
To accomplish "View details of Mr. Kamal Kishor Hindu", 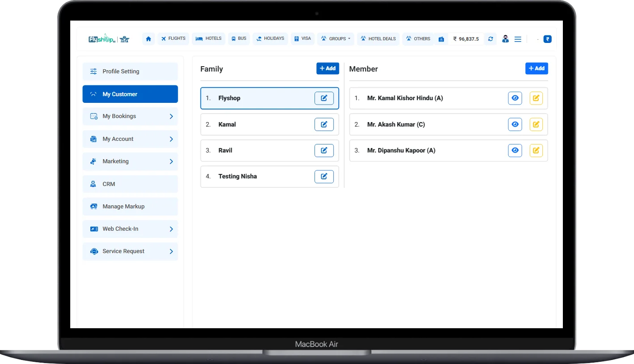I will (x=515, y=98).
